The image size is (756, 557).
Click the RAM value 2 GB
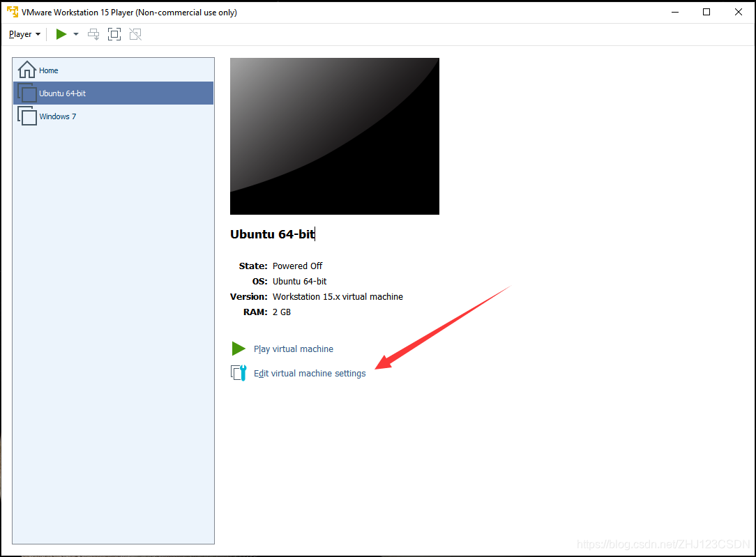coord(282,312)
